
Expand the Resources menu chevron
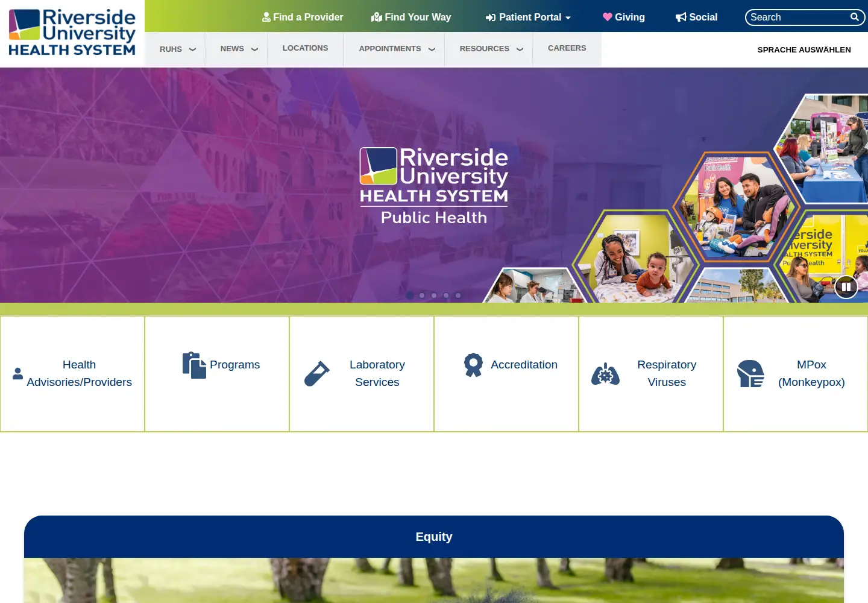point(520,49)
